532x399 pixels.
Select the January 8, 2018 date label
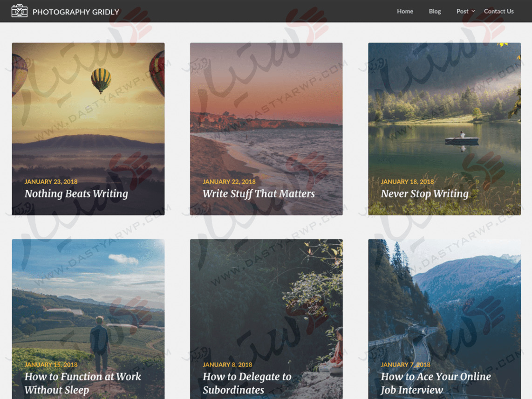click(227, 365)
